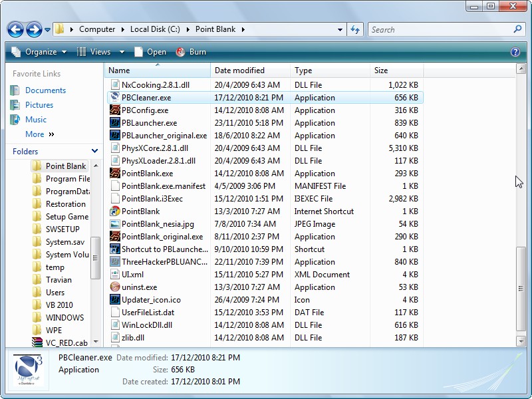Open the Views dropdown arrow
The width and height of the screenshot is (532, 399).
pyautogui.click(x=122, y=52)
